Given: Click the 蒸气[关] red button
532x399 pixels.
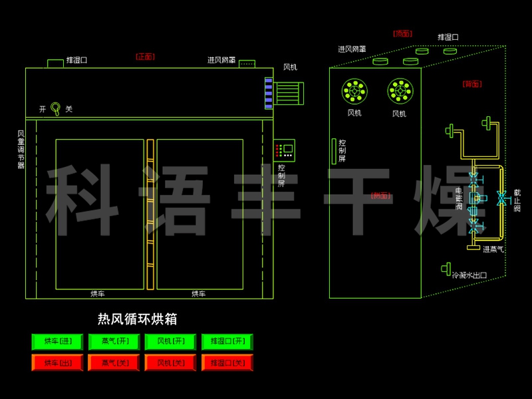Looking at the screenshot, I should coord(114,362).
